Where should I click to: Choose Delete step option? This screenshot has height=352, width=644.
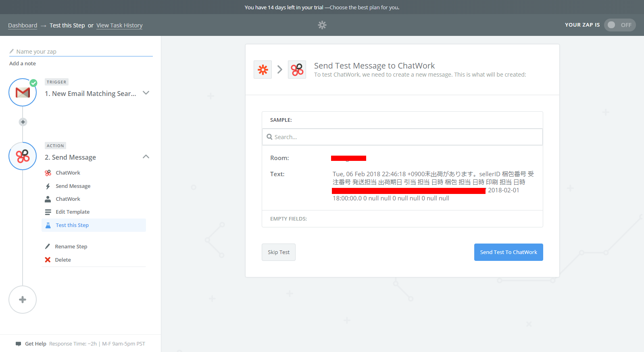(63, 260)
